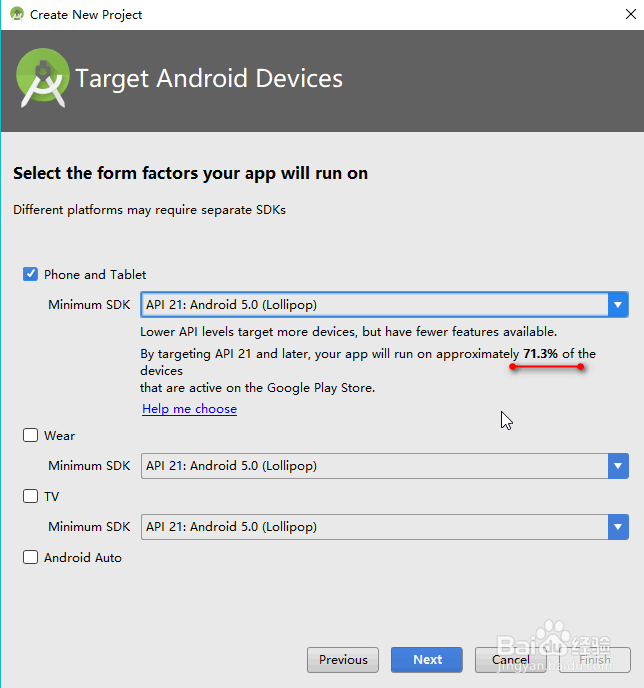
Task: Enable the Wear form factor checkbox
Action: (x=30, y=435)
